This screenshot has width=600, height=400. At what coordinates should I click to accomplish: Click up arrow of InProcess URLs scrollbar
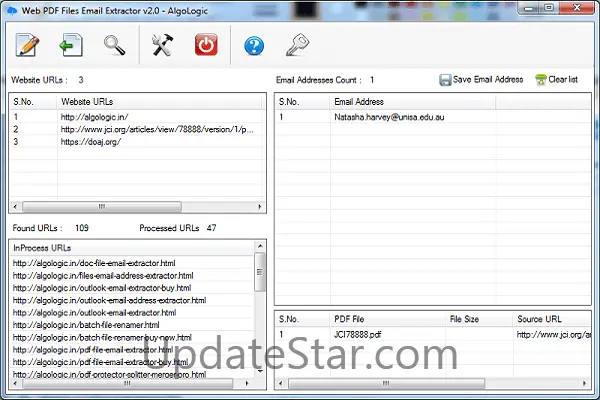point(260,246)
